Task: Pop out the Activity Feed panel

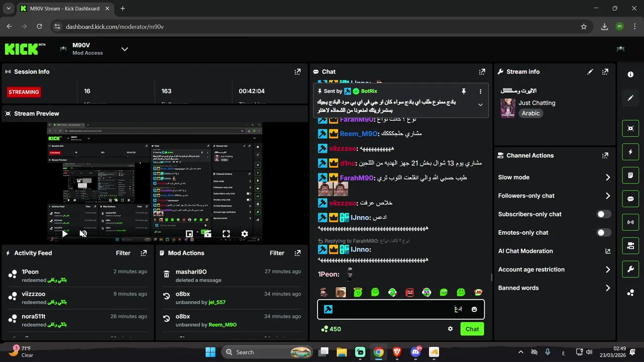Action: click(144, 253)
